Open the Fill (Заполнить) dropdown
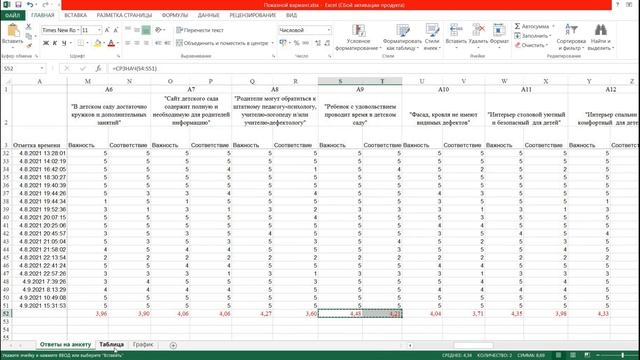Screen dimensions: 640x360 533,36
